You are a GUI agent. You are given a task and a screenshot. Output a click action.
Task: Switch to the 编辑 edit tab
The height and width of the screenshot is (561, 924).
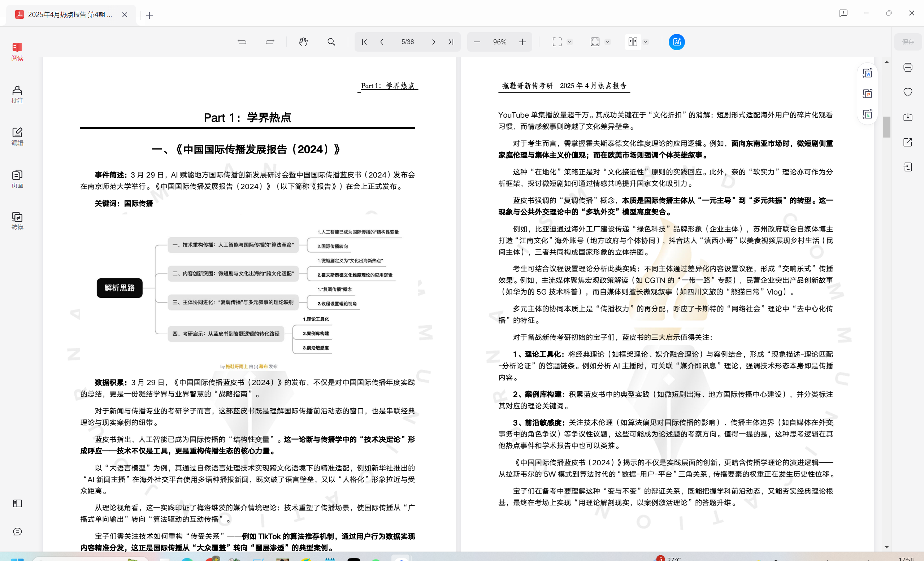pyautogui.click(x=17, y=136)
